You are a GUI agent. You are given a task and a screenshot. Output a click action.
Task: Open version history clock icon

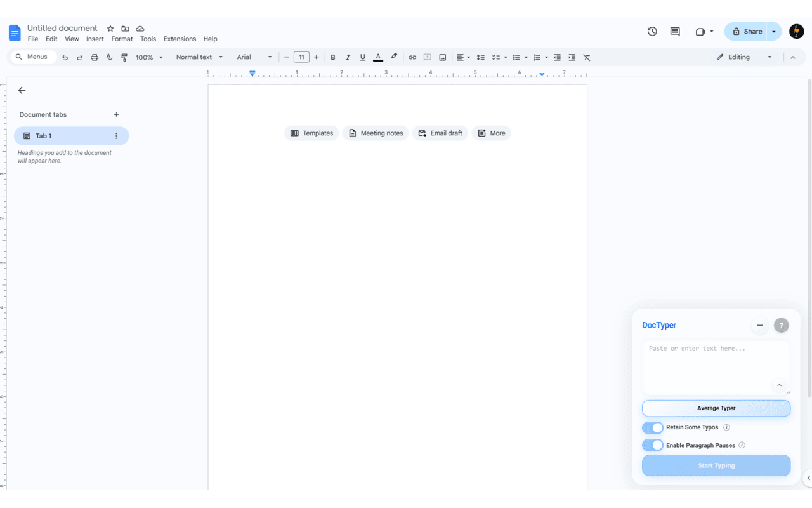(652, 31)
